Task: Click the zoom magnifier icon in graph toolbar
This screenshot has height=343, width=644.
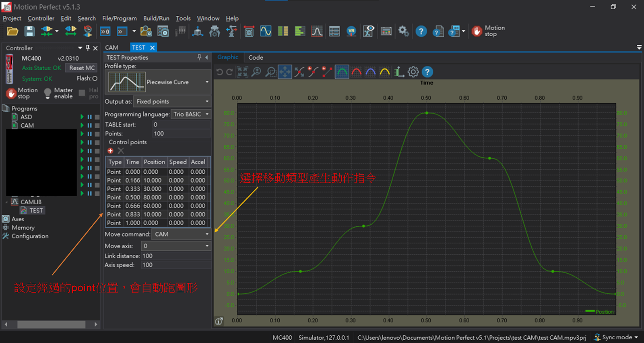Action: [x=256, y=72]
